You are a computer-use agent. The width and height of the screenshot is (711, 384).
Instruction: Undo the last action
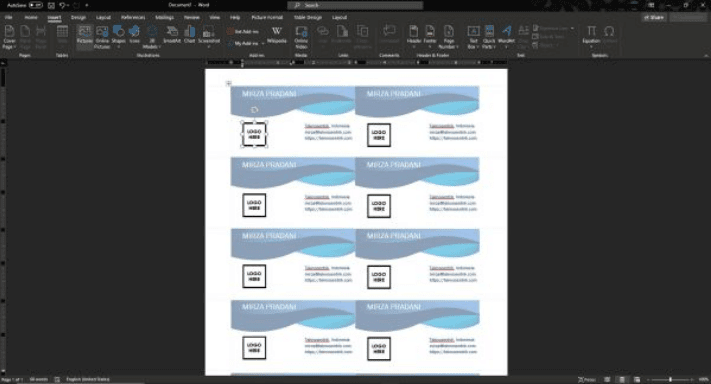point(62,5)
